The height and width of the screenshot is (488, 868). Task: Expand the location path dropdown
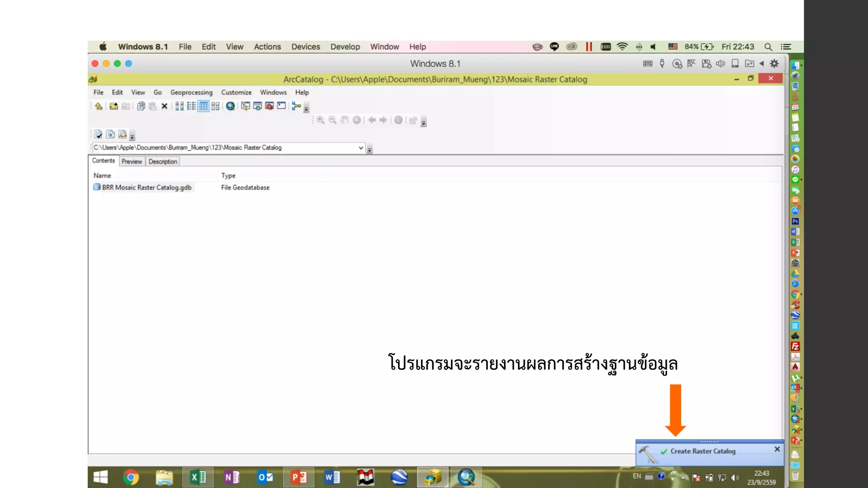361,148
